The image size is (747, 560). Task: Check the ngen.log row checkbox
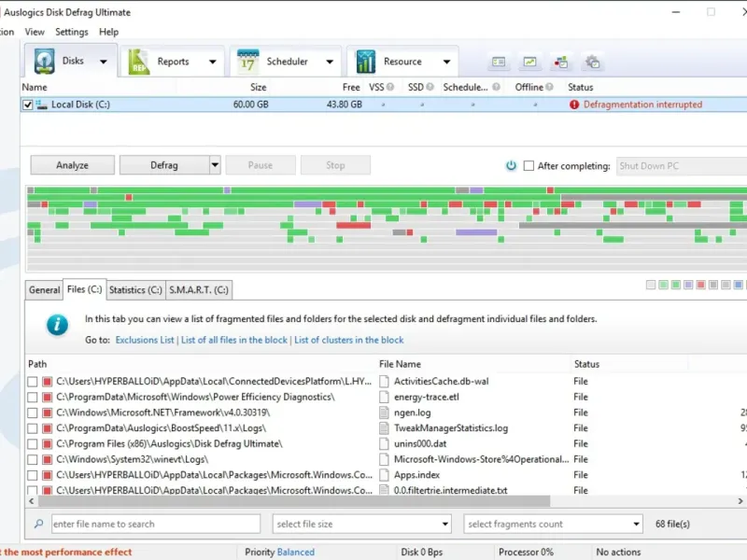tap(33, 413)
